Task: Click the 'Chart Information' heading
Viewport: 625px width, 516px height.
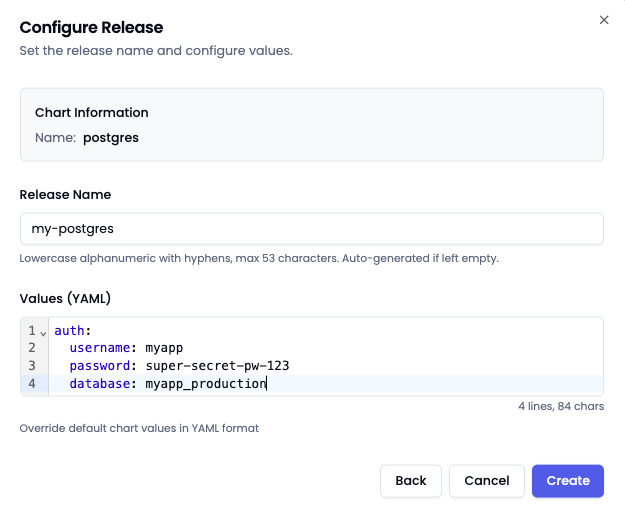Action: coord(92,112)
